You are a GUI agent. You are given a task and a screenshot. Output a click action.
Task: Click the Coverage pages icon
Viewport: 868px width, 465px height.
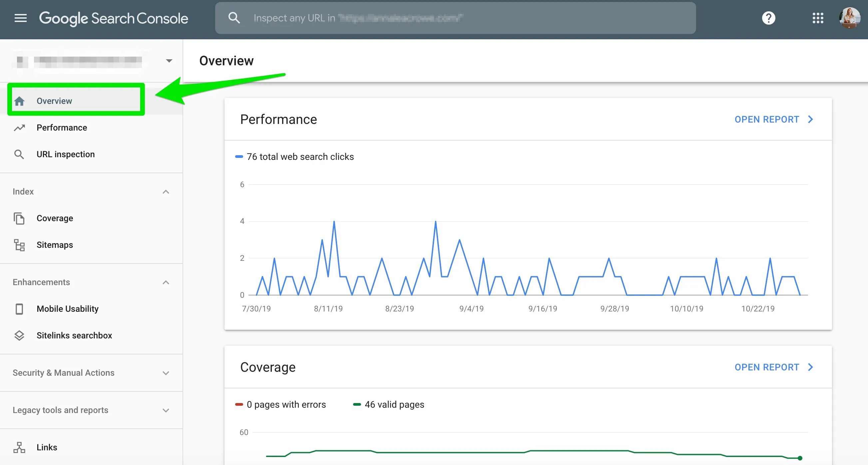(x=19, y=219)
